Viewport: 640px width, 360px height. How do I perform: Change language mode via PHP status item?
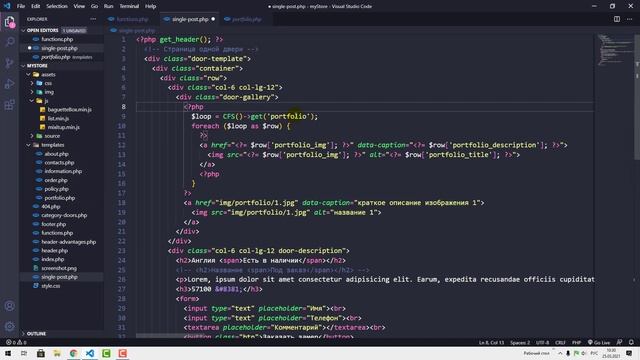(x=576, y=342)
